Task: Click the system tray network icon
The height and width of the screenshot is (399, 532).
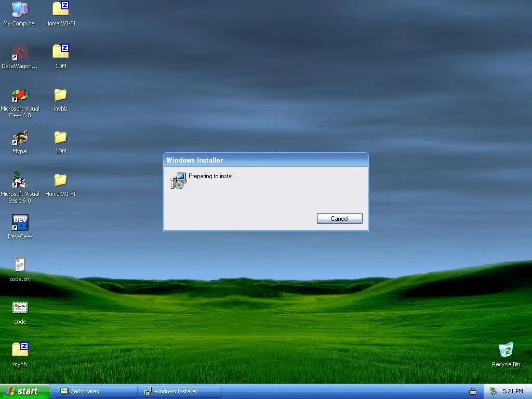Action: [494, 391]
